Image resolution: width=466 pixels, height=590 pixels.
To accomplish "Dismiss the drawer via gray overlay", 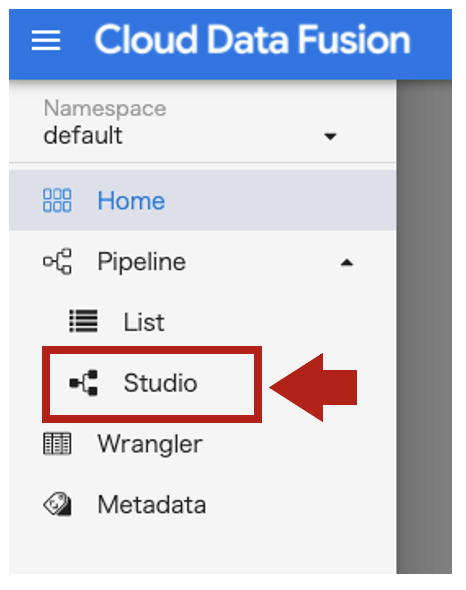I will (x=424, y=327).
